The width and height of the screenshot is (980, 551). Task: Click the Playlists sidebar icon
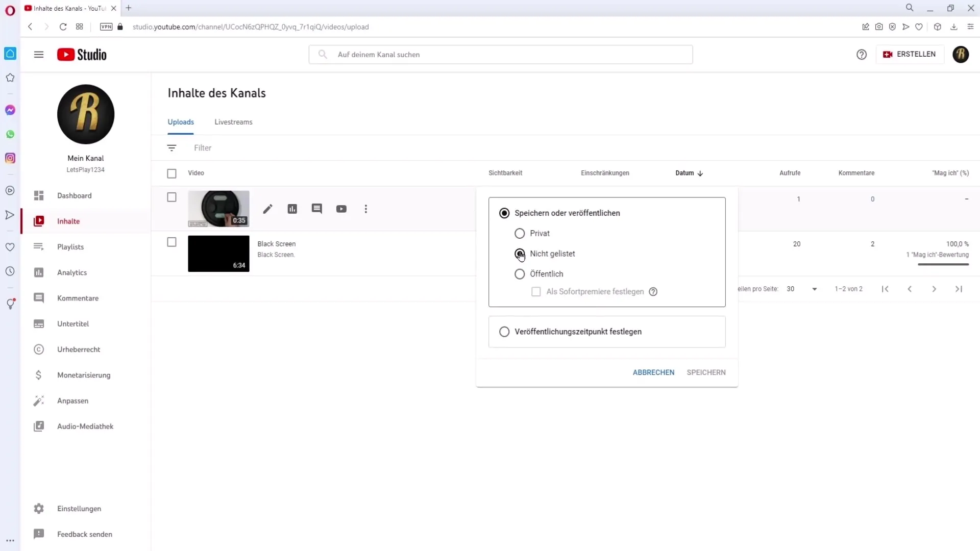[38, 246]
